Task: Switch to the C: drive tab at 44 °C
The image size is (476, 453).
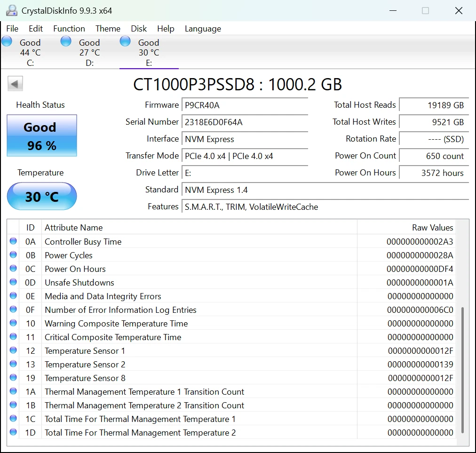Action: click(x=30, y=52)
